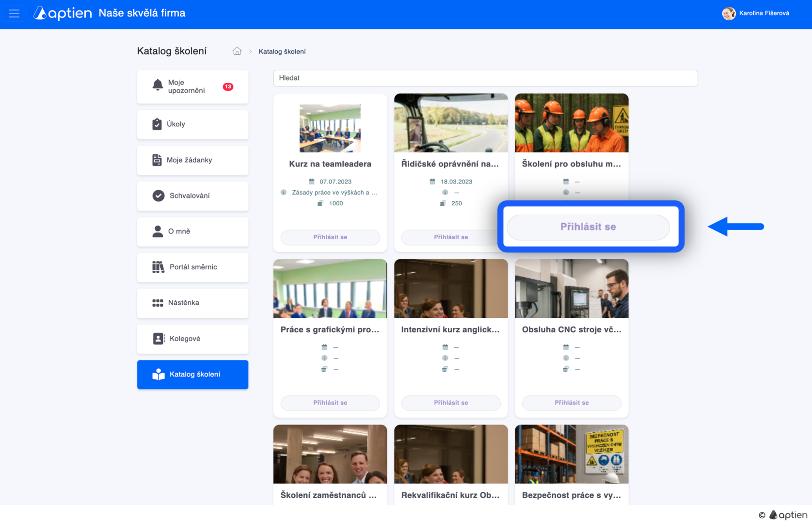Select the O mně menu item
The image size is (812, 524).
193,231
